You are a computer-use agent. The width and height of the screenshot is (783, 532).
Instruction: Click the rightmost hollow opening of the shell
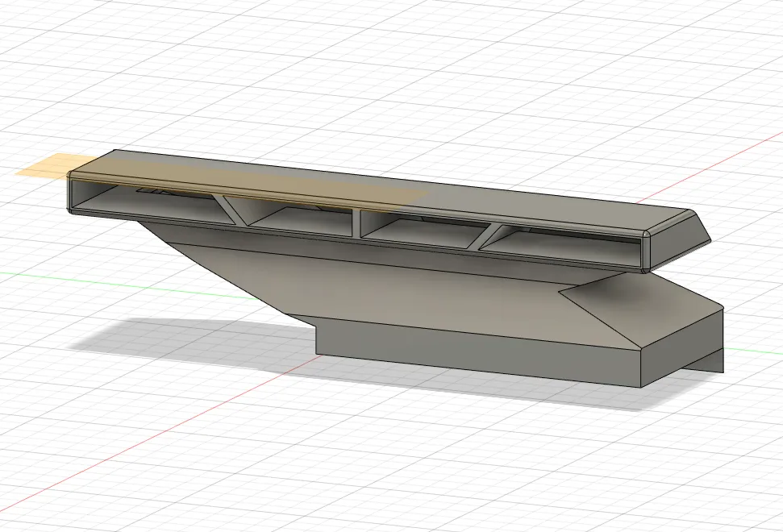[x=564, y=248]
